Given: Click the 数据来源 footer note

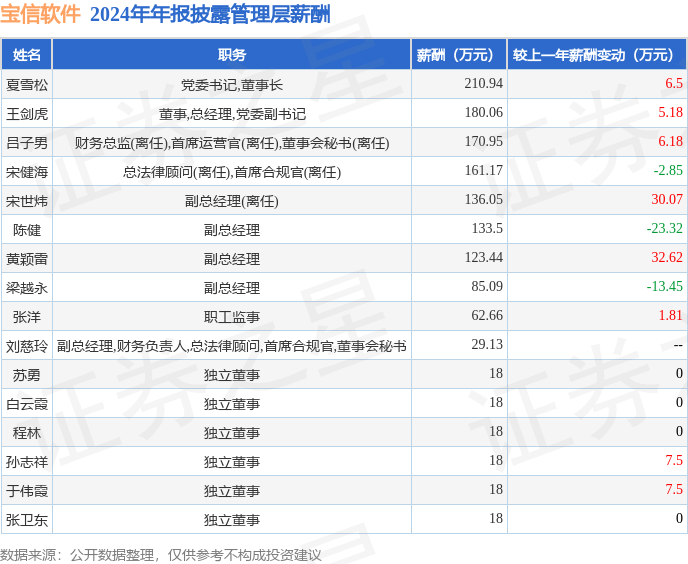Looking at the screenshot, I should tap(161, 555).
